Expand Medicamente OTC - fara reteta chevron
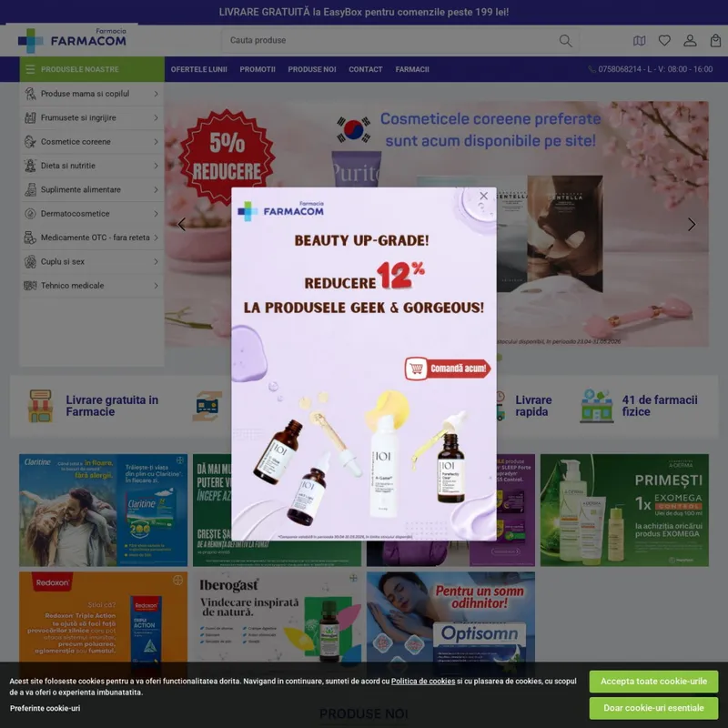This screenshot has width=728, height=728. tap(156, 238)
